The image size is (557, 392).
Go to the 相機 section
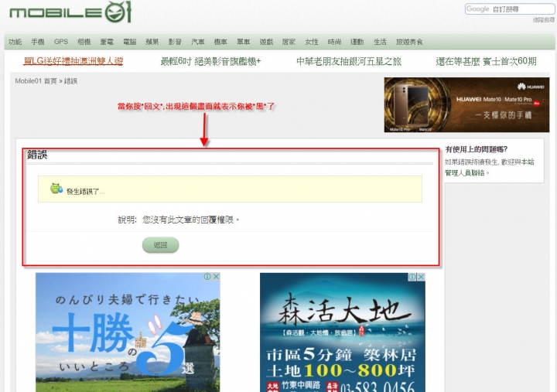click(x=84, y=42)
